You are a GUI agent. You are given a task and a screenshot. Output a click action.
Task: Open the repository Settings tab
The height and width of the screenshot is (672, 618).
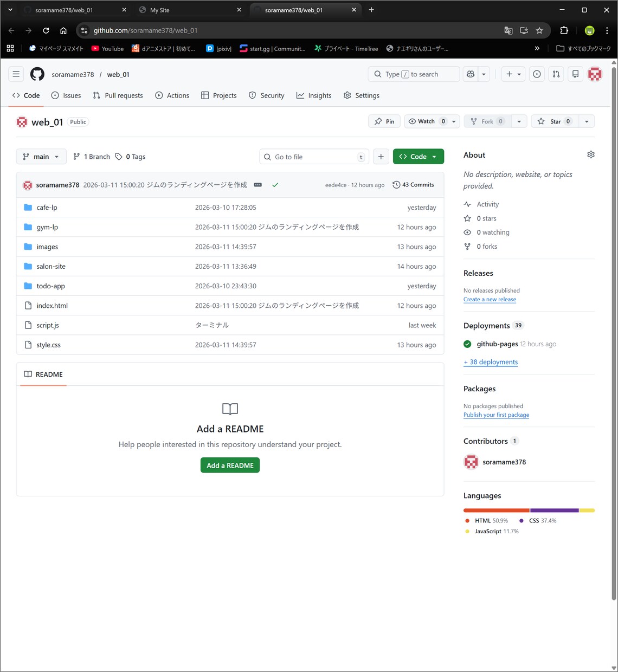(x=362, y=95)
